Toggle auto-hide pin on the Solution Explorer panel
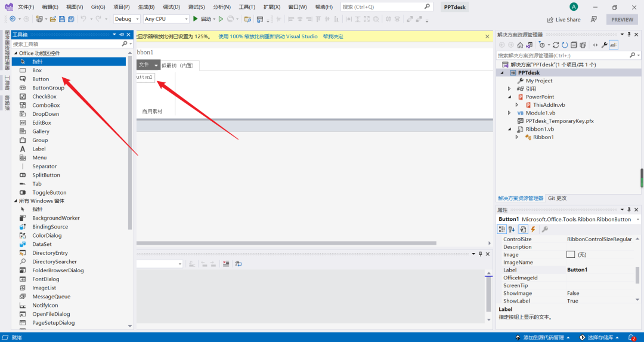Image resolution: width=644 pixels, height=342 pixels. click(x=629, y=35)
